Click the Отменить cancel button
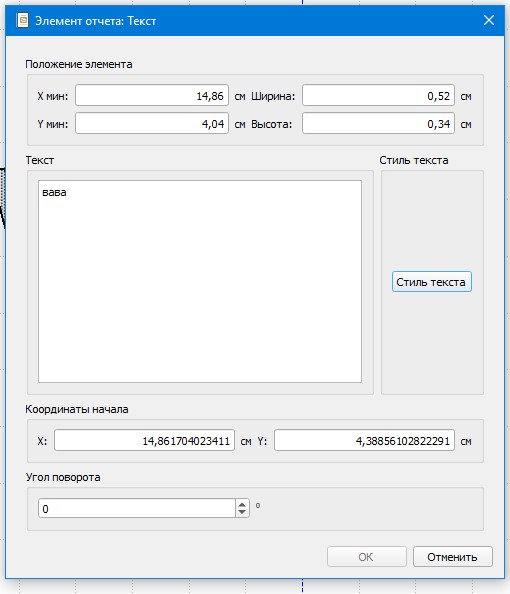This screenshot has height=594, width=510. click(453, 556)
